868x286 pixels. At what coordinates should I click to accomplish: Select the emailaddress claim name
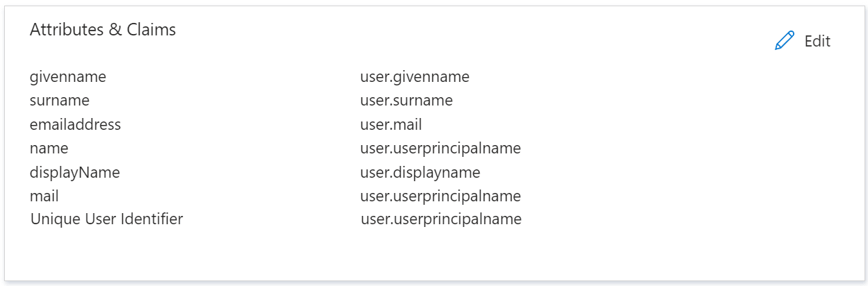pyautogui.click(x=75, y=124)
